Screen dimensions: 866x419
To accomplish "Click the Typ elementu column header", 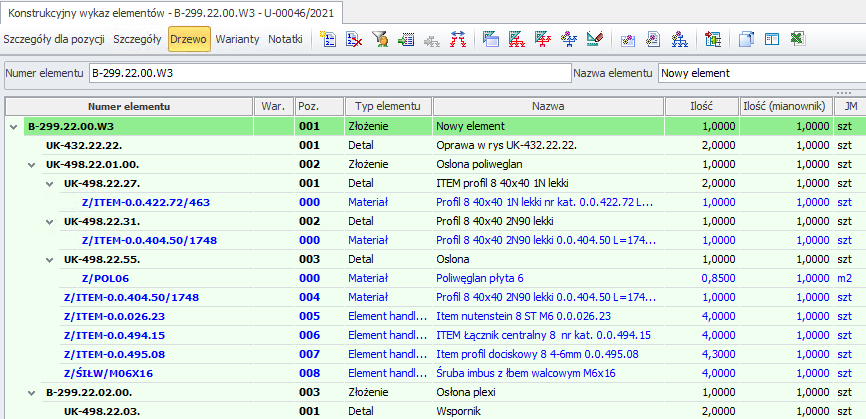I will click(388, 105).
